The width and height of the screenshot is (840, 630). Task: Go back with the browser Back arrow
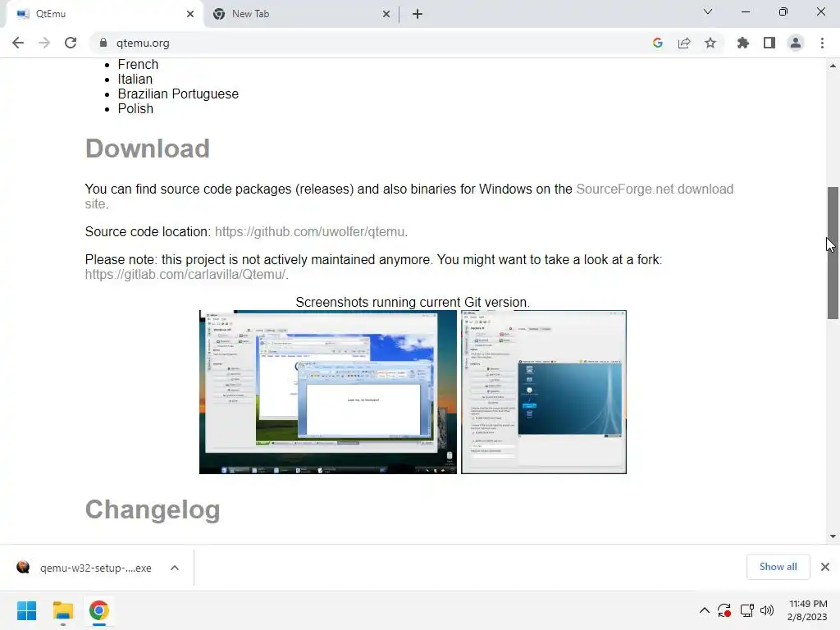[18, 43]
